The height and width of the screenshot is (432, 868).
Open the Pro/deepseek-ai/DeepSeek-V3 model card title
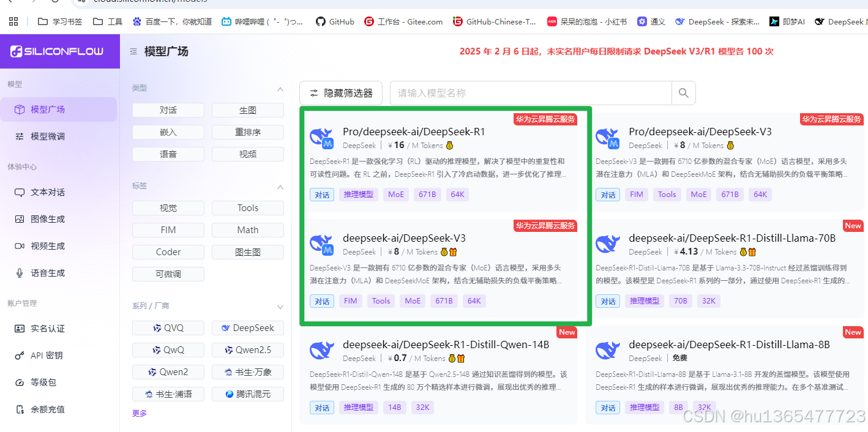(700, 132)
